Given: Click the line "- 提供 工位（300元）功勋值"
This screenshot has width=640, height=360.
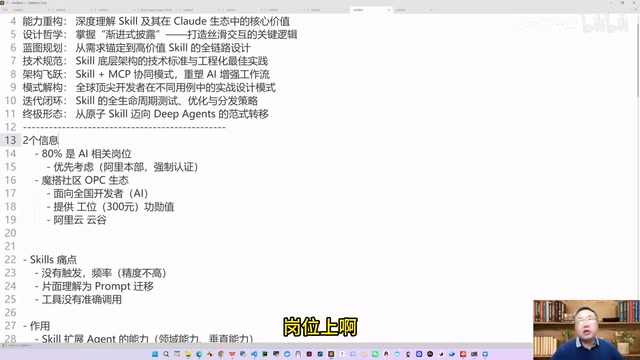Looking at the screenshot, I should tap(110, 207).
